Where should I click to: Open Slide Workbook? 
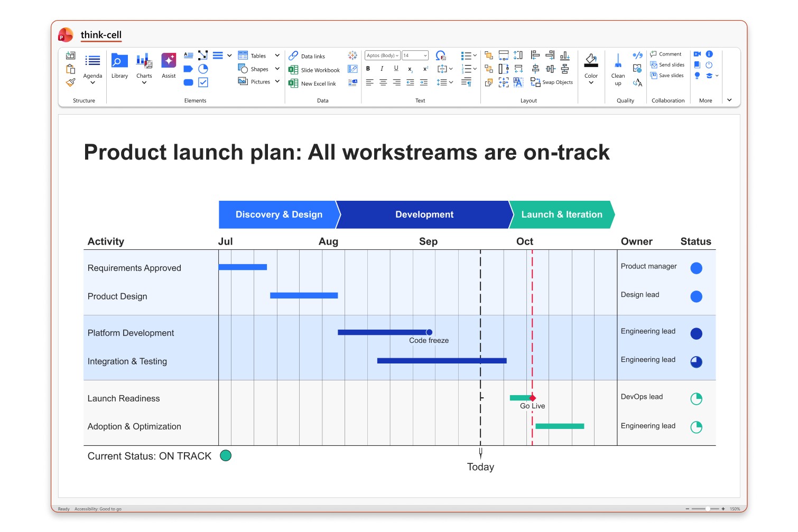pos(314,70)
